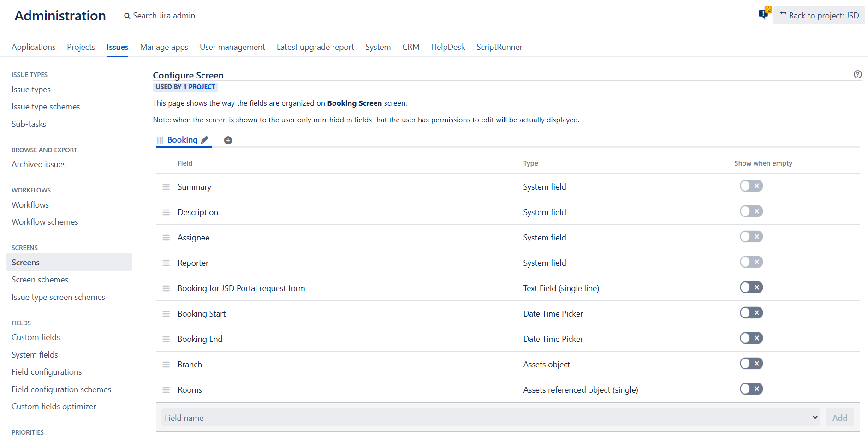Click the drag handle next to Rooms

166,390
